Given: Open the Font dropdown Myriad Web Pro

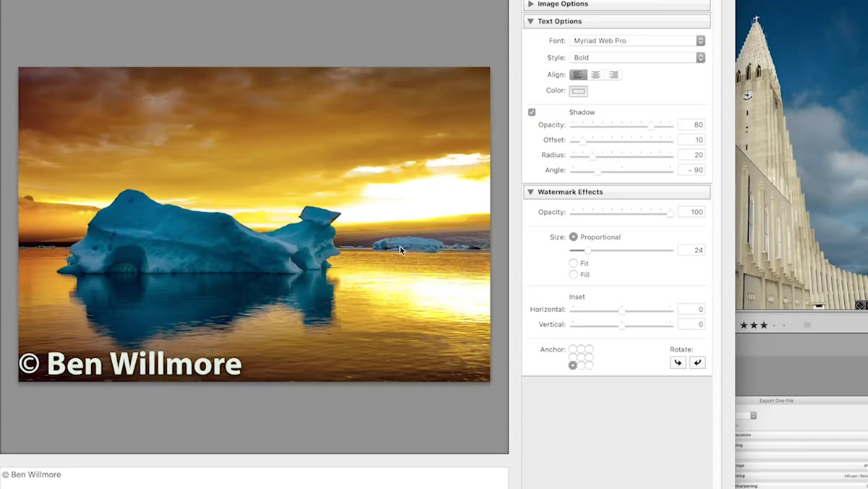Looking at the screenshot, I should point(637,41).
